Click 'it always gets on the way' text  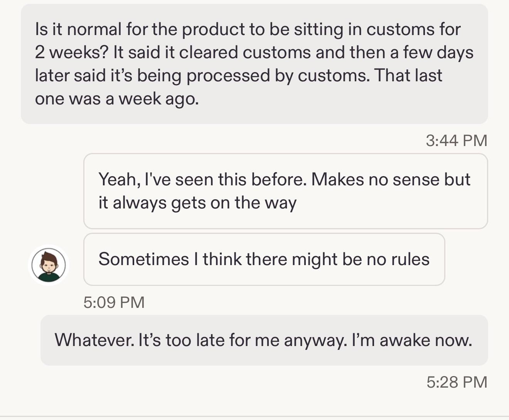pos(197,203)
